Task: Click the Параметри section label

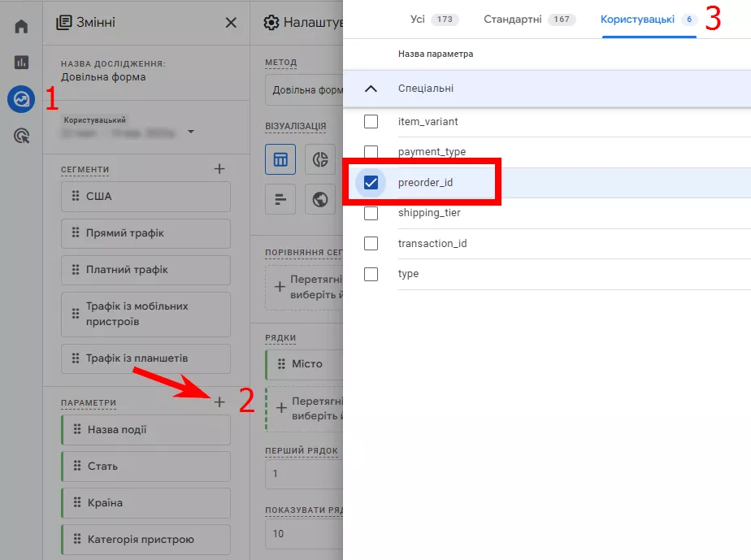Action: [x=89, y=403]
